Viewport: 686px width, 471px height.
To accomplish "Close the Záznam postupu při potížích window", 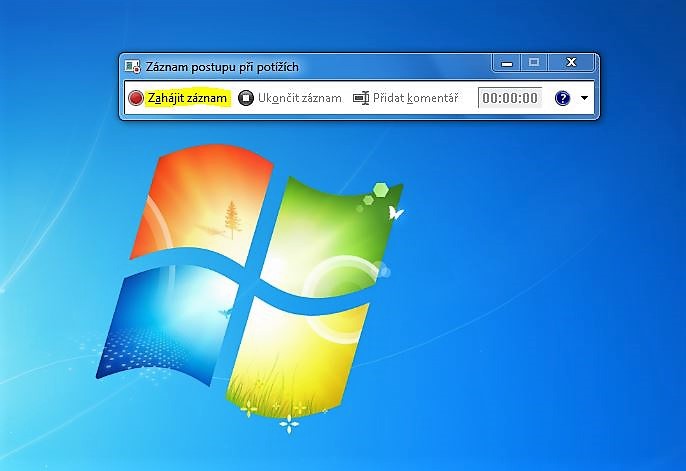I will click(571, 62).
